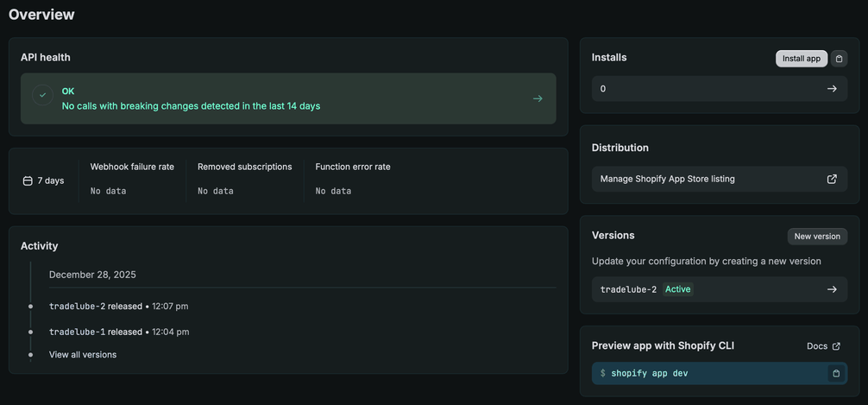Screen dimensions: 868x405
Task: Click the shopify app dev command text
Action: (x=650, y=373)
